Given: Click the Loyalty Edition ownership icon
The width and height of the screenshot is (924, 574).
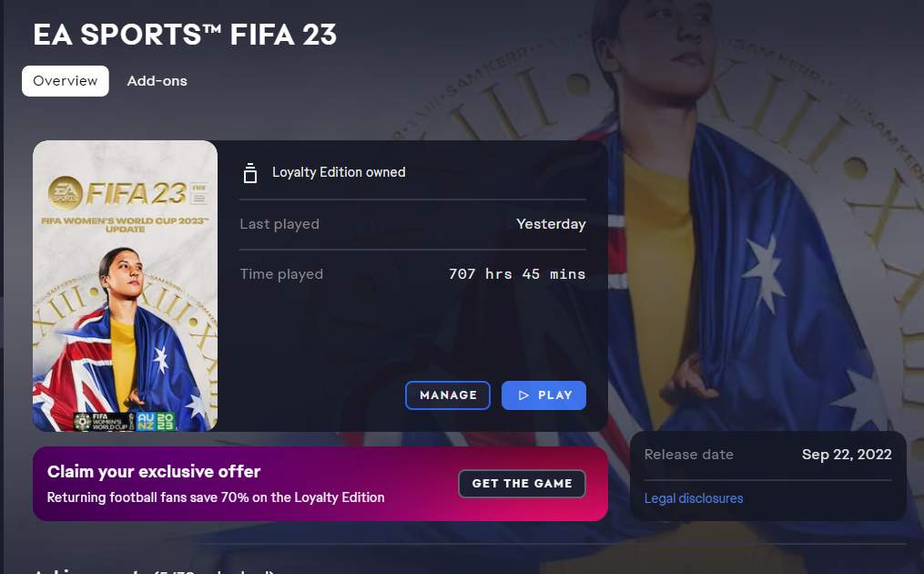Looking at the screenshot, I should [x=249, y=173].
